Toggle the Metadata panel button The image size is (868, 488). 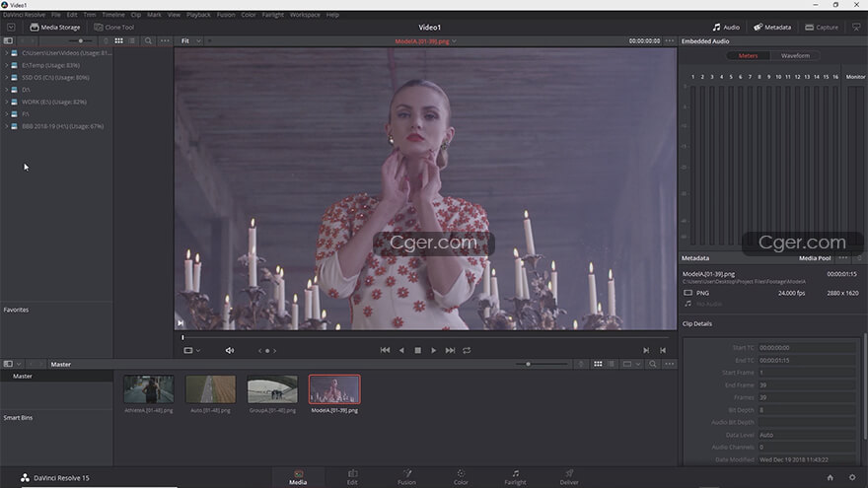(x=772, y=28)
